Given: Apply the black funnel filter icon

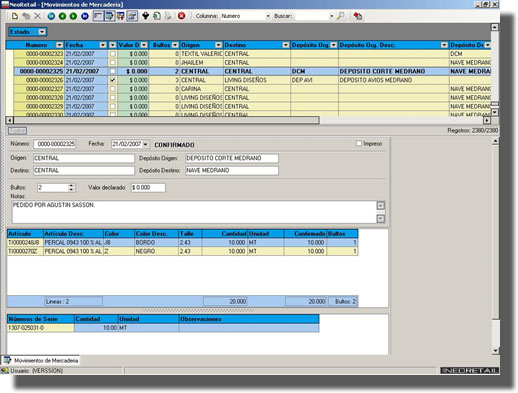Looking at the screenshot, I should (x=145, y=16).
